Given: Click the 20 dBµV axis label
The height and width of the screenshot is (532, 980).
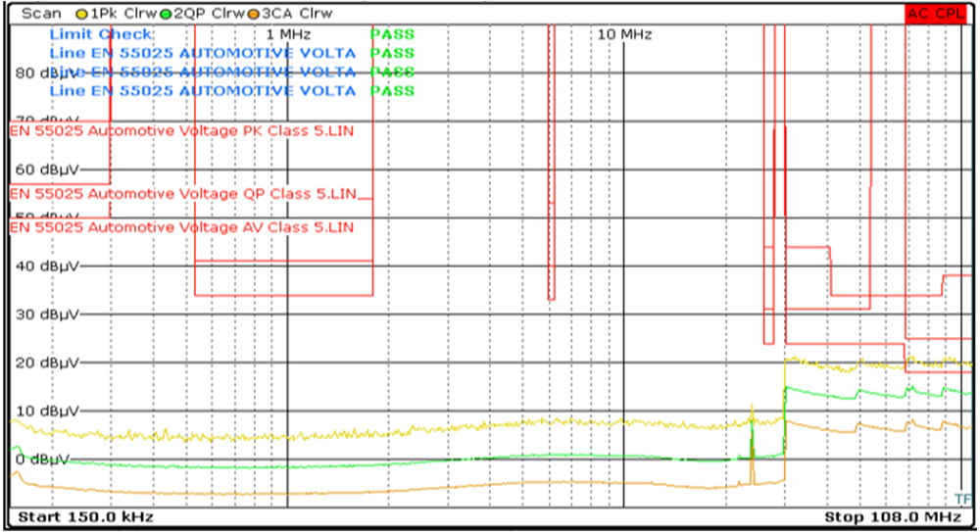Looking at the screenshot, I should [x=46, y=363].
